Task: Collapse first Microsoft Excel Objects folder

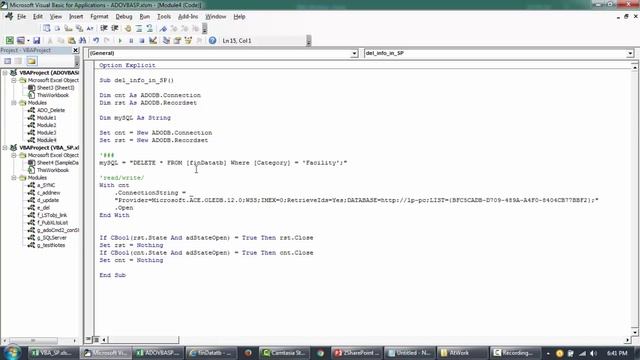Action: pos(13,80)
